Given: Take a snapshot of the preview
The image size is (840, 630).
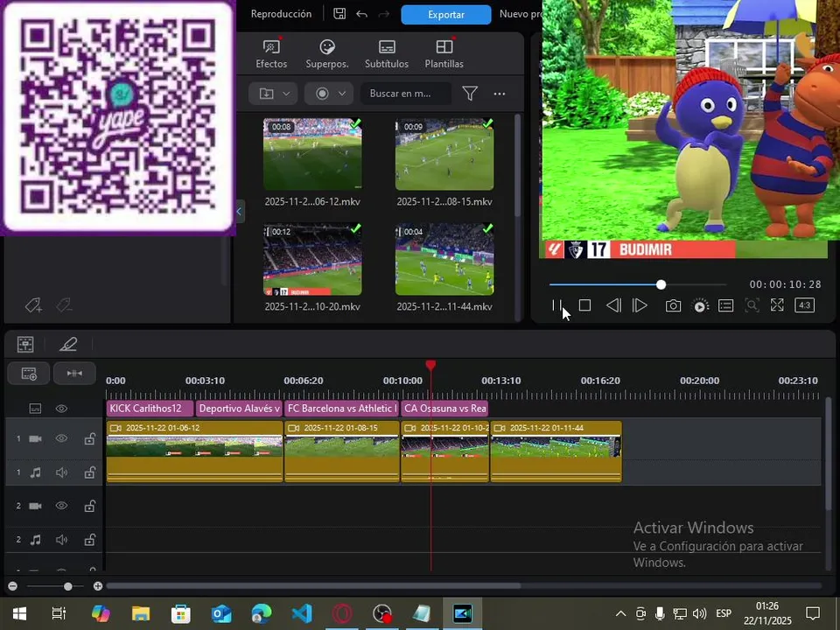Looking at the screenshot, I should click(673, 305).
